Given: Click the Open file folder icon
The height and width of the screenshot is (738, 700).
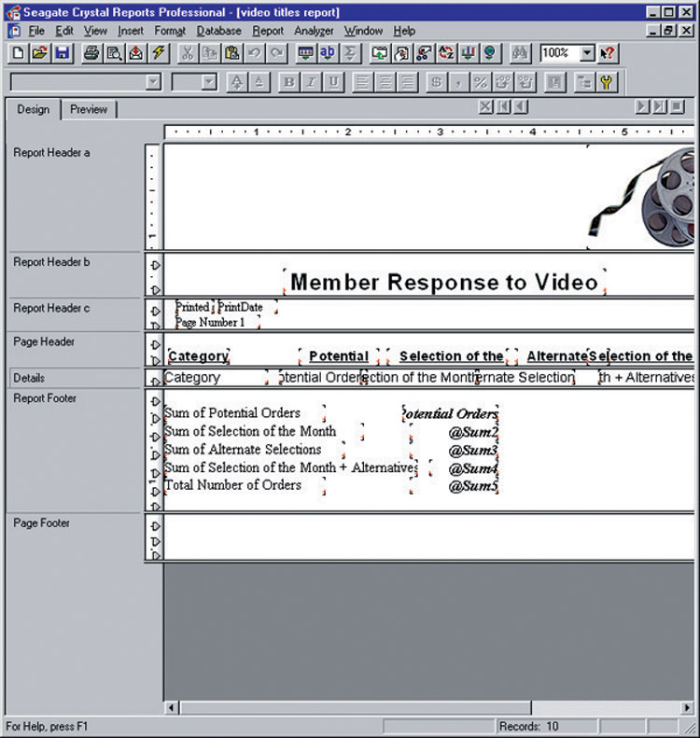Looking at the screenshot, I should pyautogui.click(x=40, y=54).
